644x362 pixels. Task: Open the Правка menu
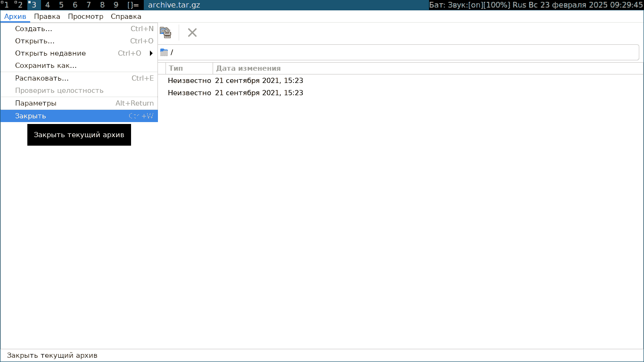tap(47, 16)
